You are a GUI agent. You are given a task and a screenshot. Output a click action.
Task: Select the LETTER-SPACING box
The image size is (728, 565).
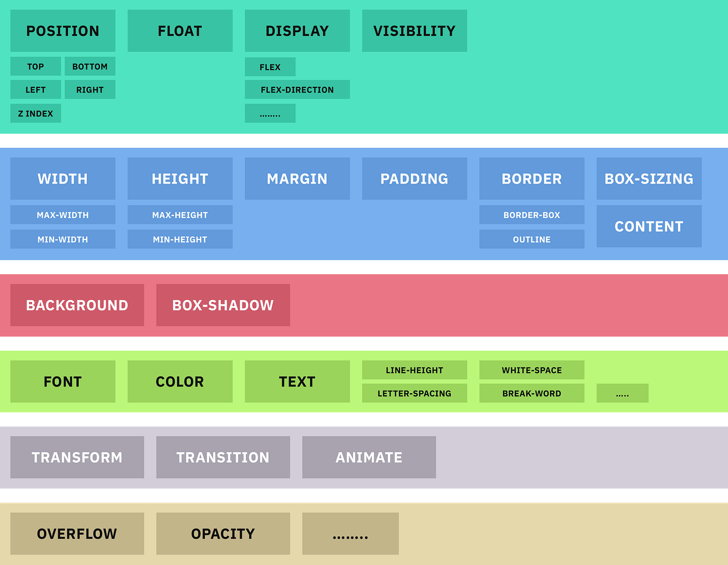pyautogui.click(x=414, y=393)
